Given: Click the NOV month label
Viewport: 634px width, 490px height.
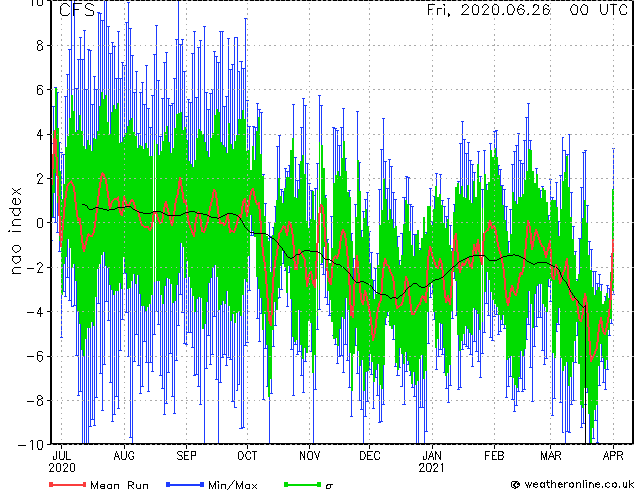Looking at the screenshot, I should 309,456.
